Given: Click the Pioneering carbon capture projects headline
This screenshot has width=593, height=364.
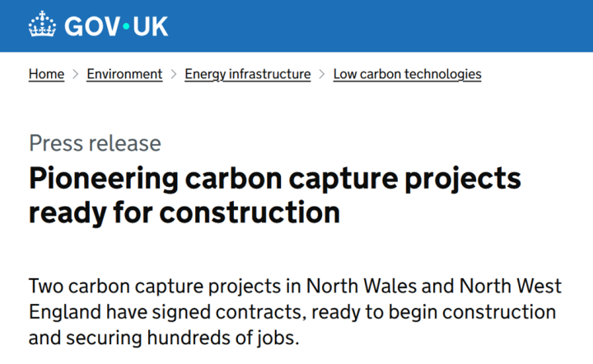Looking at the screenshot, I should tap(275, 179).
